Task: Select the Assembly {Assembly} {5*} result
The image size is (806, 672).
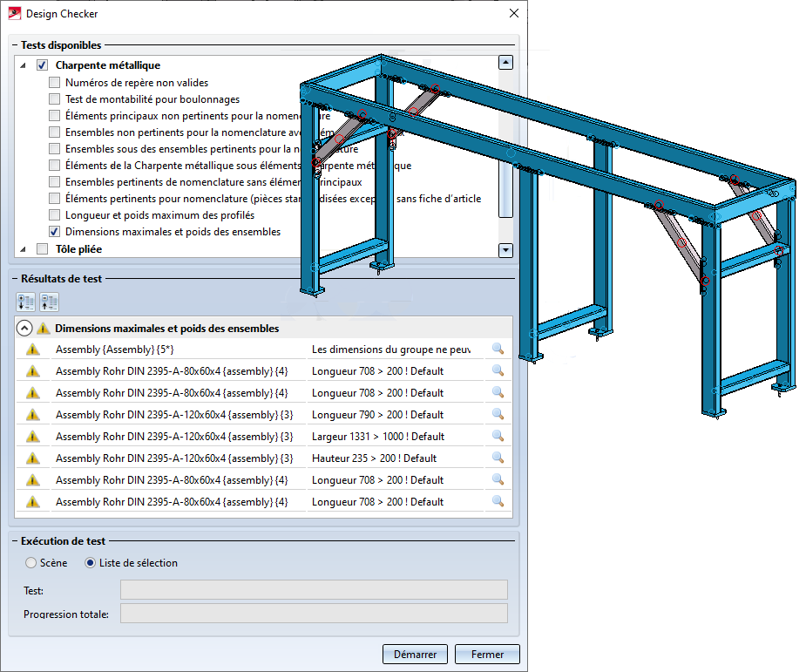Action: [174, 349]
